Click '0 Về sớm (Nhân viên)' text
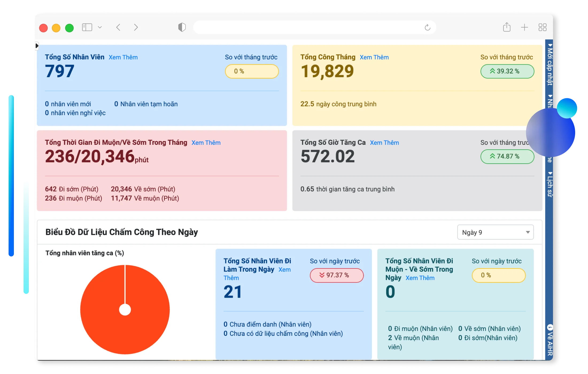 coord(489,329)
